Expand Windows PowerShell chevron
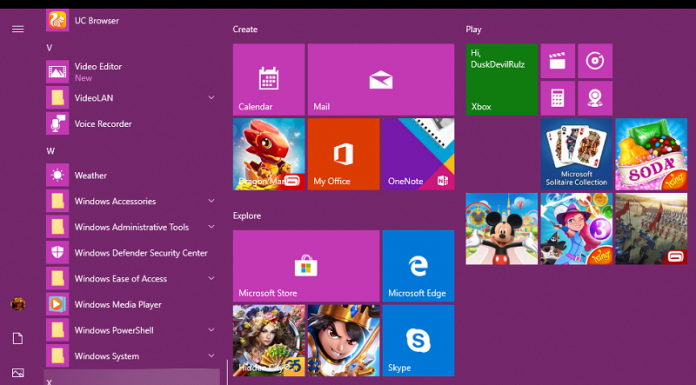Image resolution: width=696 pixels, height=385 pixels. point(211,330)
